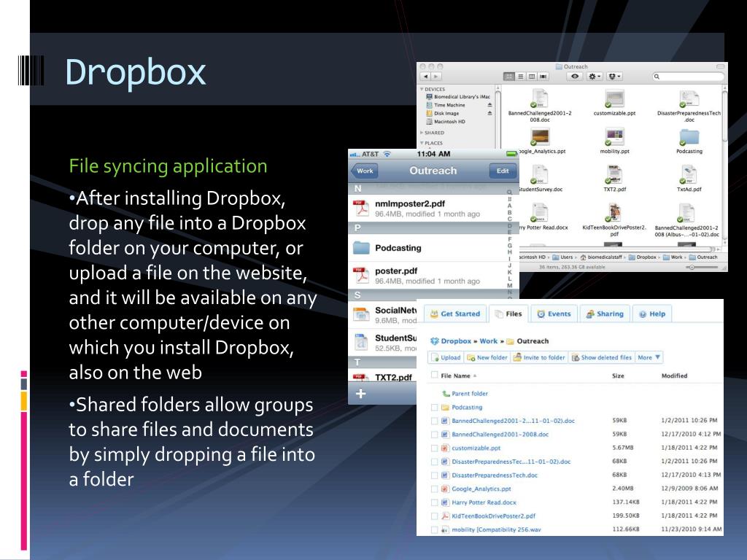
Task: Click the Upload icon button on web
Action: point(446,358)
